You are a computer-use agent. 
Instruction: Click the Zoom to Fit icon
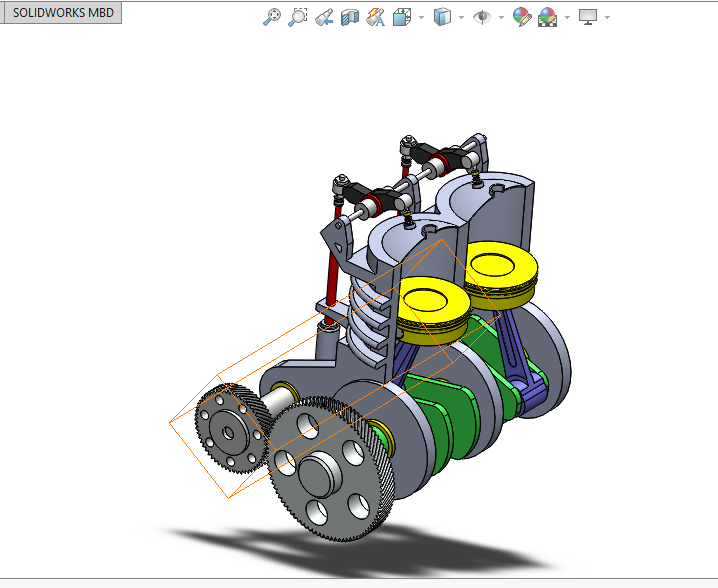[272, 17]
